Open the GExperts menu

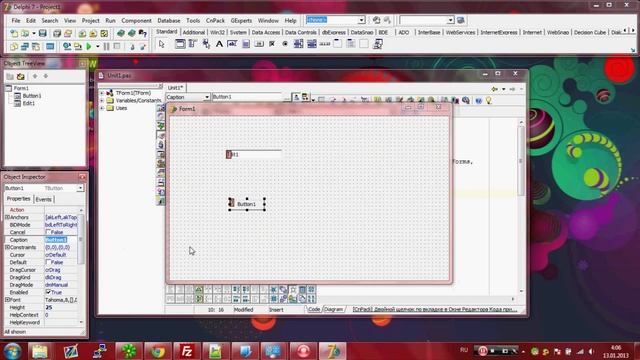coord(241,20)
